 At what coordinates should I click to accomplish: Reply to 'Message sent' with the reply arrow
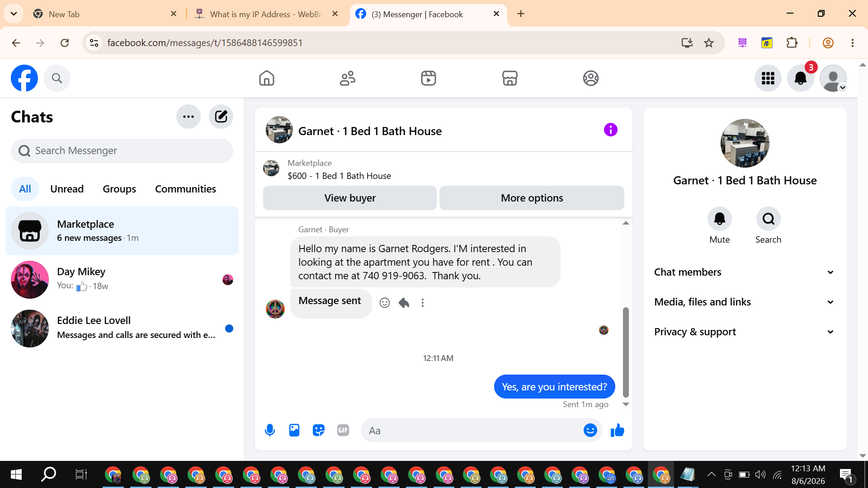404,303
